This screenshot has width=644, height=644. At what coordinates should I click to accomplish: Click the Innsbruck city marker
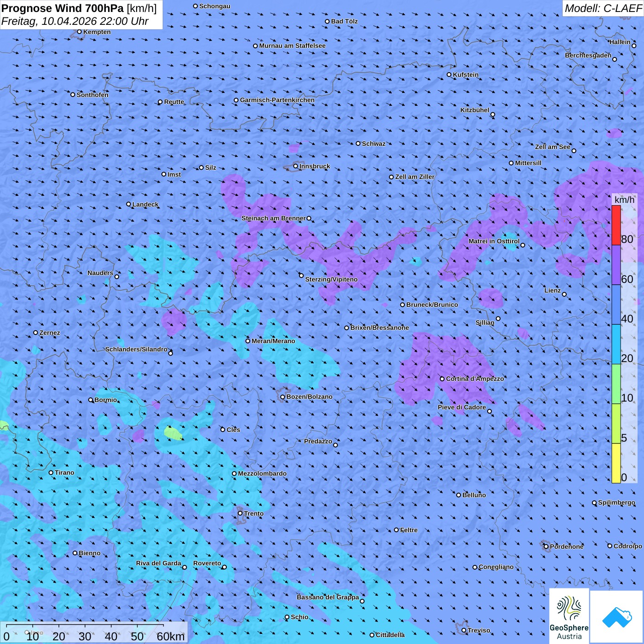coord(296,166)
